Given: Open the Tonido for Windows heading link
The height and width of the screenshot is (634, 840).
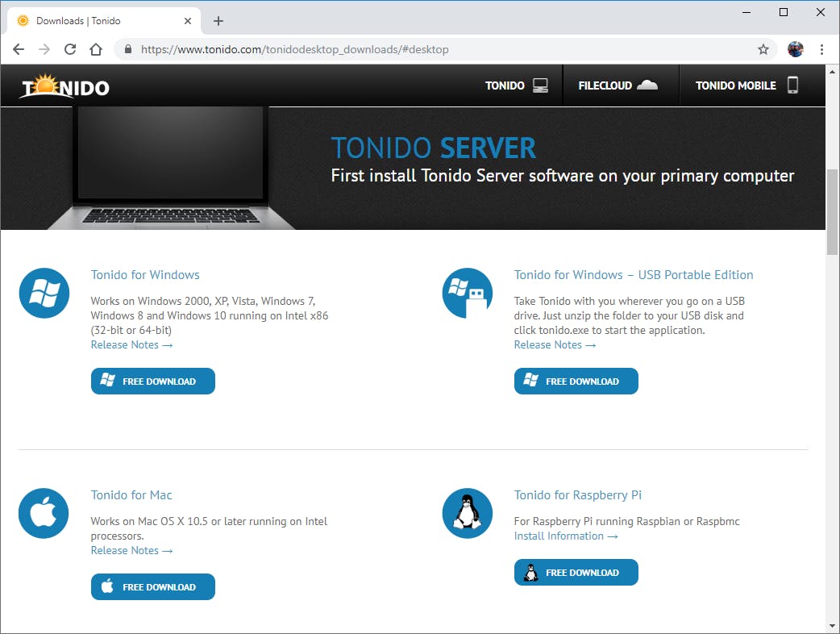Looking at the screenshot, I should tap(145, 275).
